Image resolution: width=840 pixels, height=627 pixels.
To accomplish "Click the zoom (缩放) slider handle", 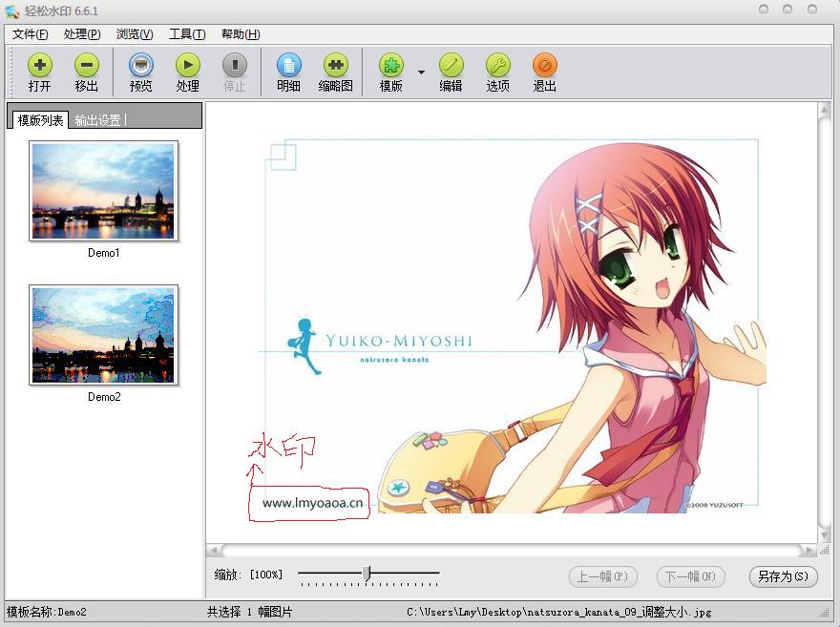I will pos(367,573).
